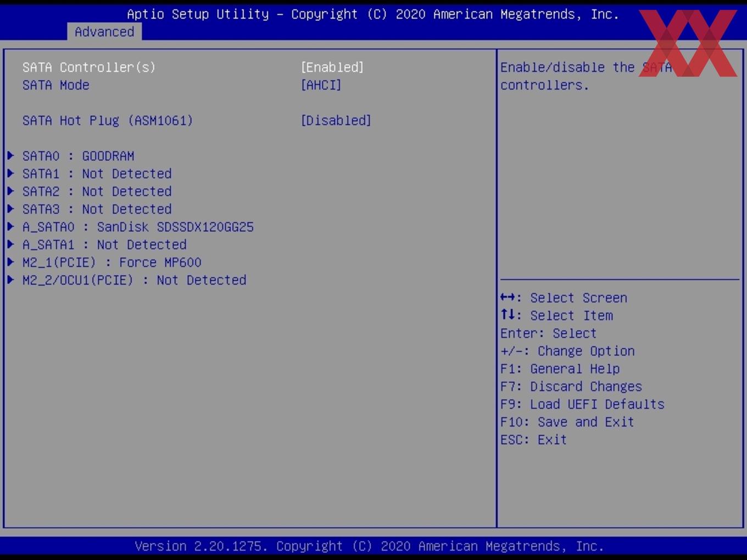Select the SATA Mode setting label
747x560 pixels.
(55, 85)
